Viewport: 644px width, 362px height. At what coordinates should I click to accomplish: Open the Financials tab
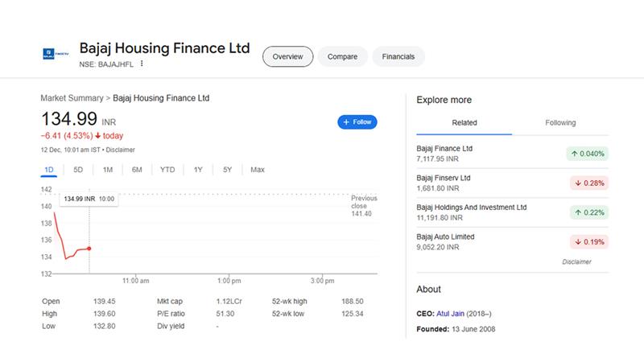click(398, 56)
